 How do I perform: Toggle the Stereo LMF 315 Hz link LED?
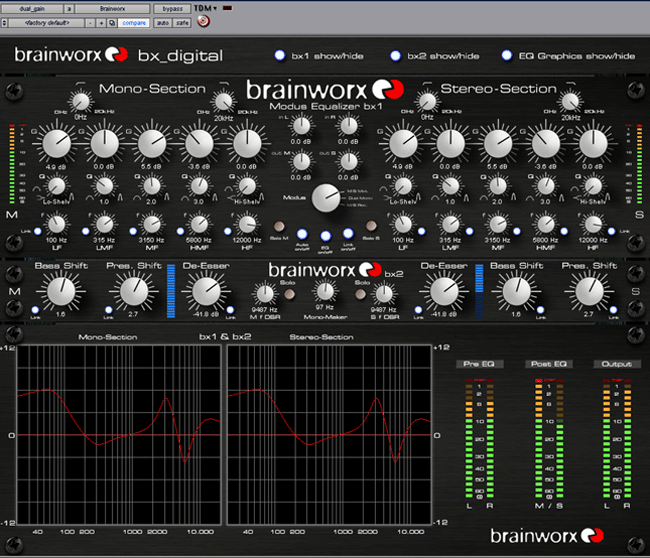(x=469, y=231)
